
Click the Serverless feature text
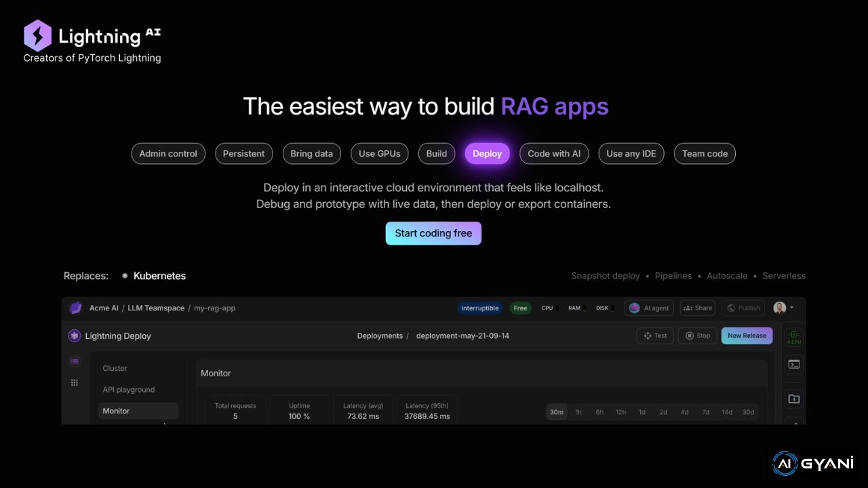coord(784,276)
